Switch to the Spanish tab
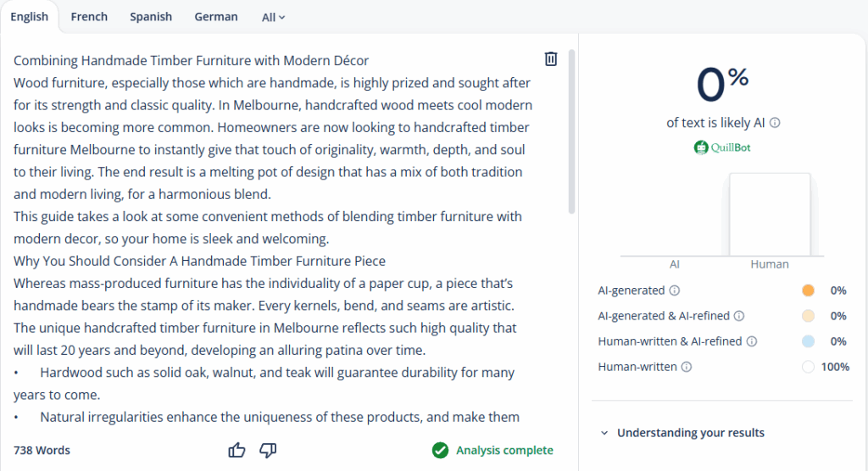Viewport: 868px width, 471px height. 151,17
